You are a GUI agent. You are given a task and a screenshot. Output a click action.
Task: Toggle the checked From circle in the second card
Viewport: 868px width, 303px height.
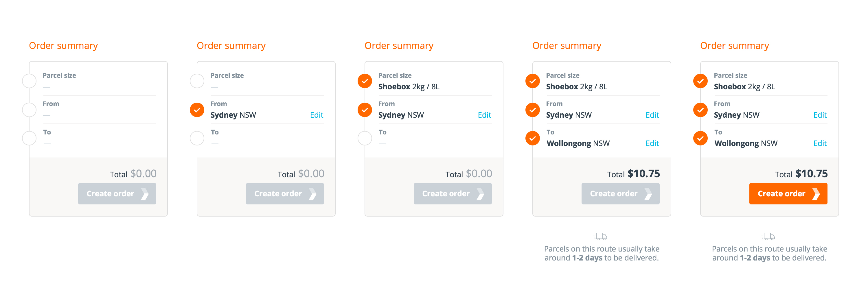(x=197, y=110)
